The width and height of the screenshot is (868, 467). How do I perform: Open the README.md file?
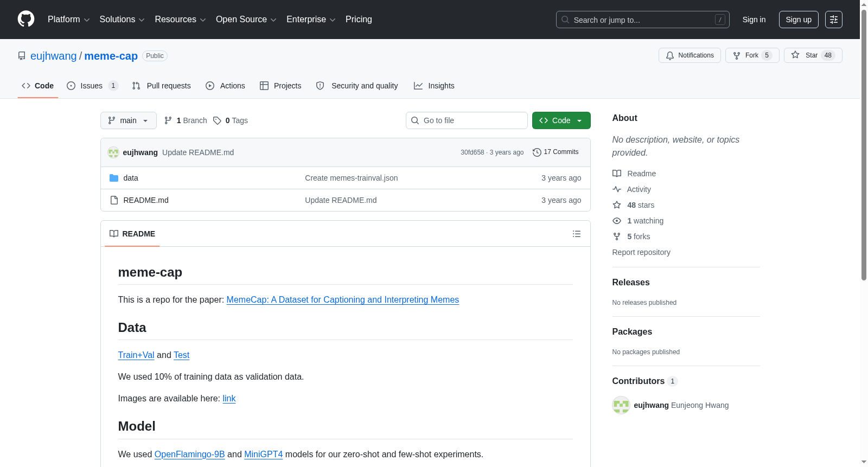pos(146,200)
